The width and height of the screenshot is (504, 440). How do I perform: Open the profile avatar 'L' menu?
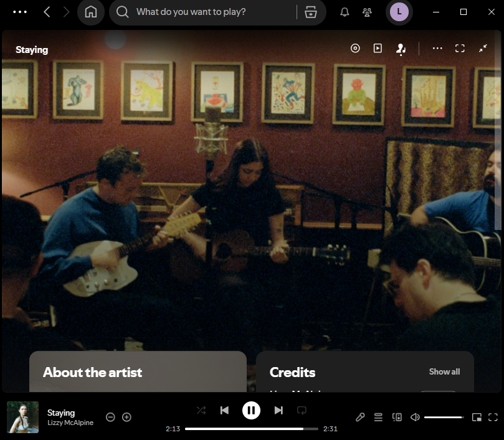pos(399,12)
